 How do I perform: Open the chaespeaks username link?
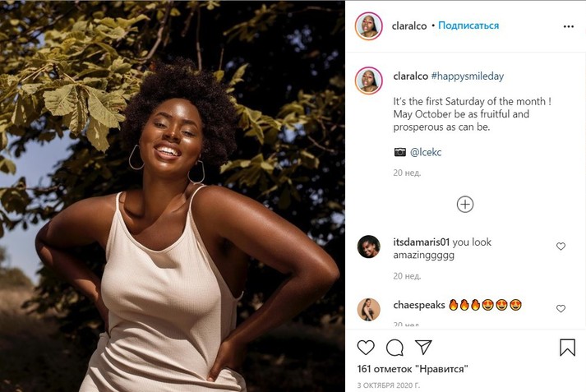click(x=418, y=305)
